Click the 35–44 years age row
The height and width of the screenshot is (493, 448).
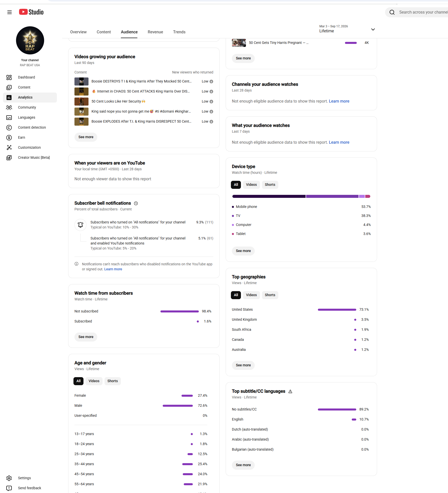141,464
